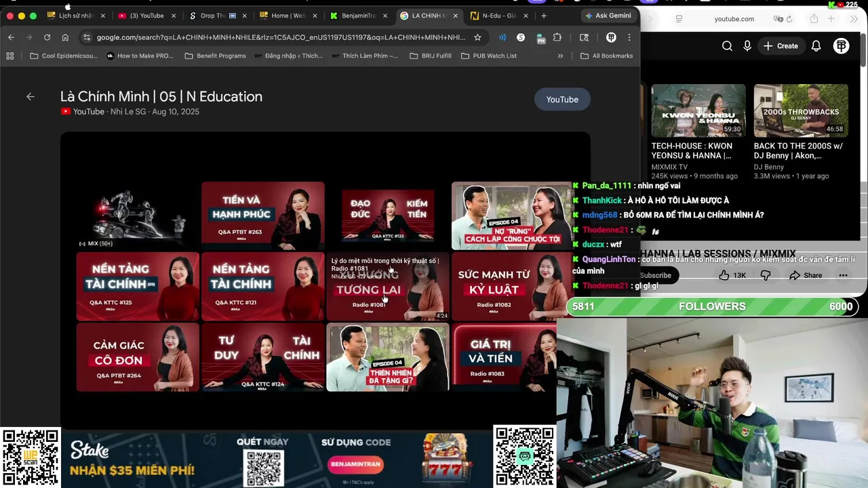
Task: Open more actions ellipsis next to Share
Action: pyautogui.click(x=843, y=275)
